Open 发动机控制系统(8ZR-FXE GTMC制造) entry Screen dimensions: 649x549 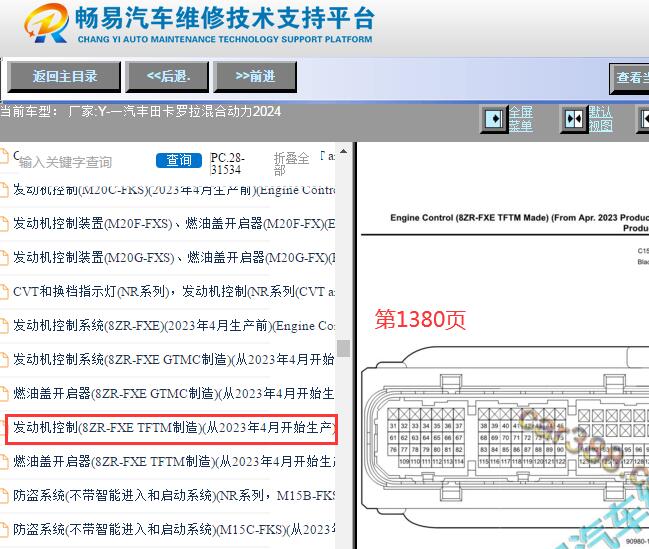pos(174,360)
